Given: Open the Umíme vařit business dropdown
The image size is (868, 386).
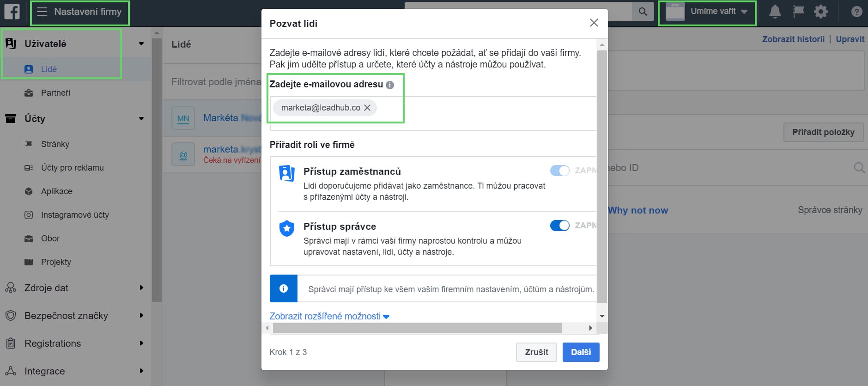Looking at the screenshot, I should coord(707,12).
